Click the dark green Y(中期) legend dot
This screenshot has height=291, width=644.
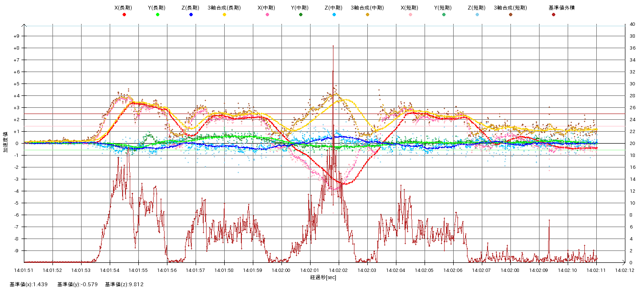pyautogui.click(x=301, y=15)
